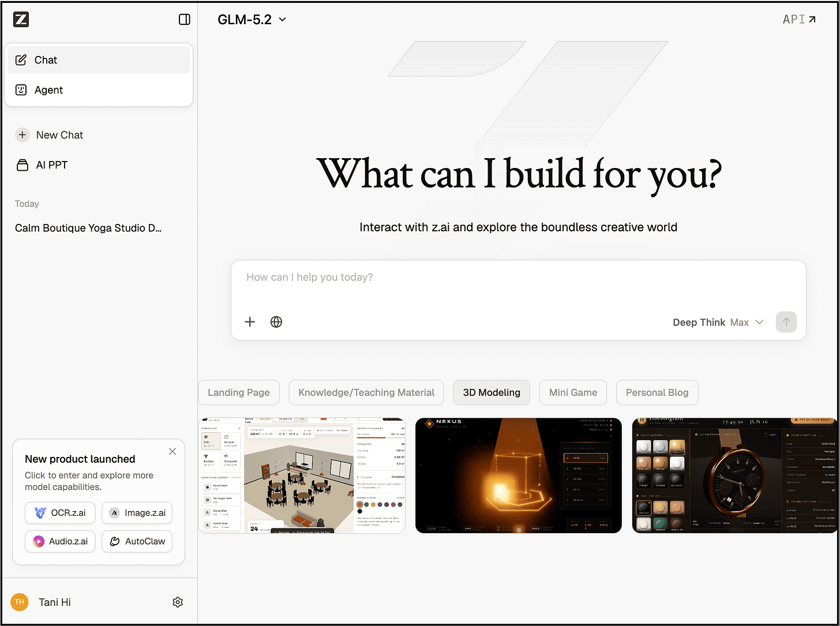This screenshot has width=840, height=626.
Task: Open the GLM-5.2 model selector dropdown
Action: tap(252, 20)
